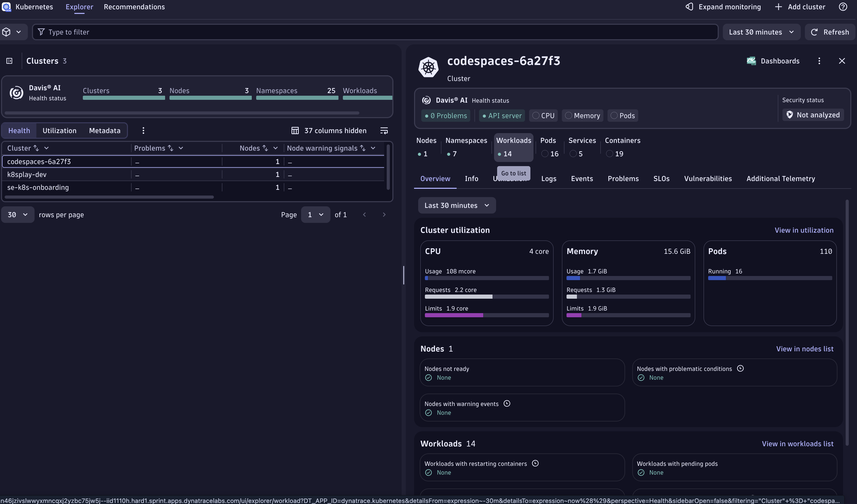Toggle the 0 Problems health chip
Viewport: 857px width, 504px height.
[x=446, y=116]
